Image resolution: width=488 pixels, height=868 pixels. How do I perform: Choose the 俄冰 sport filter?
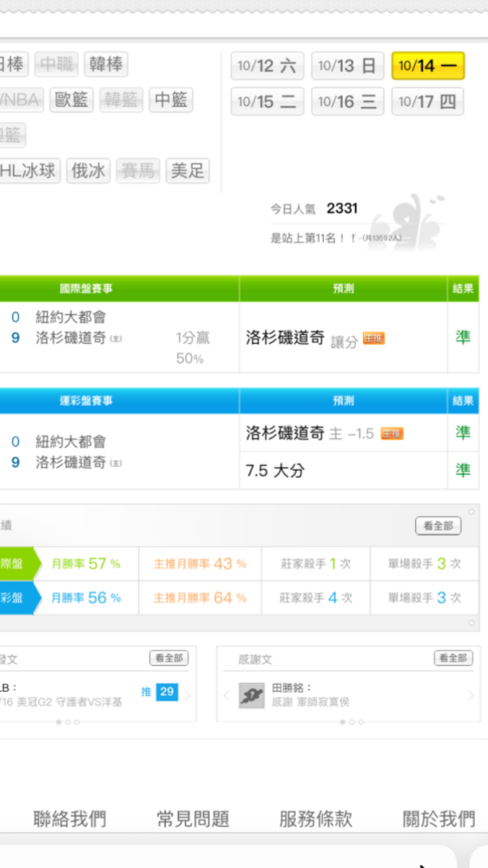[x=89, y=170]
